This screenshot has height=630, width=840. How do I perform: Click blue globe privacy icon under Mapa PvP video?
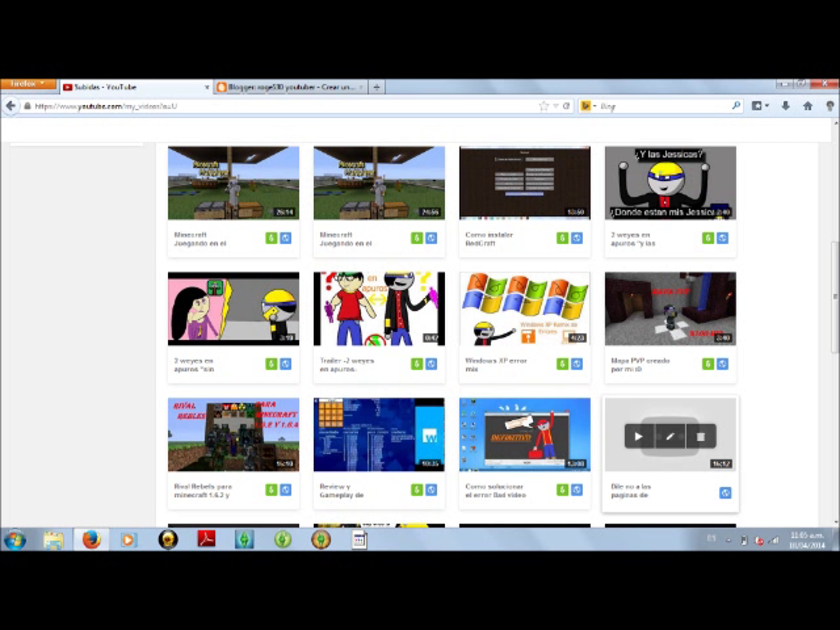[722, 364]
